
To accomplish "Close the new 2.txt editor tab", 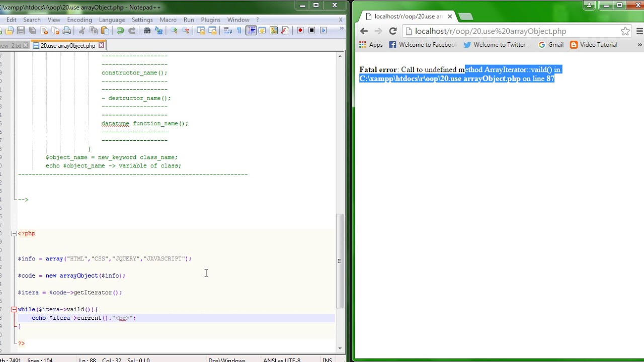I will [x=26, y=45].
